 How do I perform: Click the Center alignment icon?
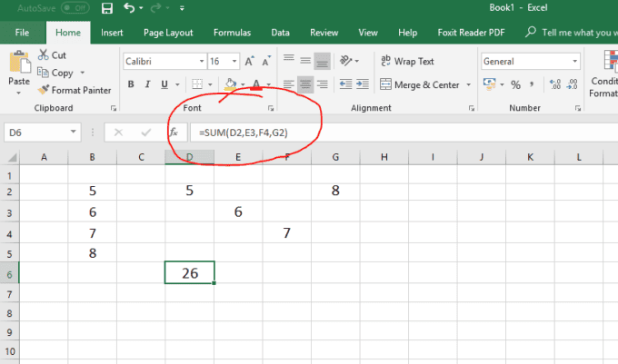[x=305, y=84]
